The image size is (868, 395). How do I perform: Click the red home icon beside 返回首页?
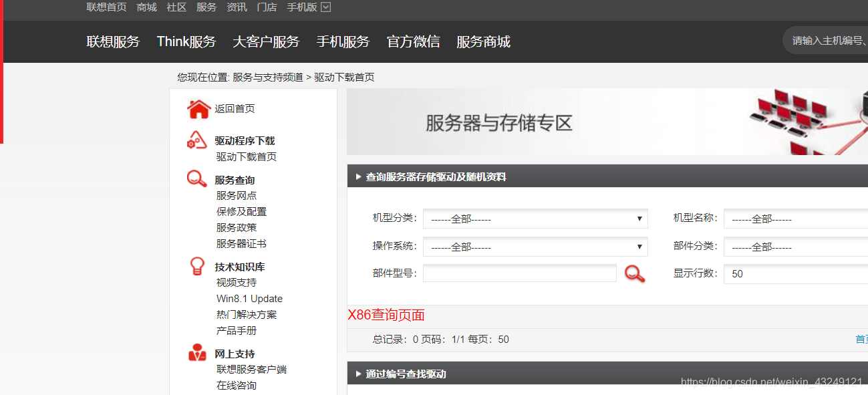tap(198, 108)
